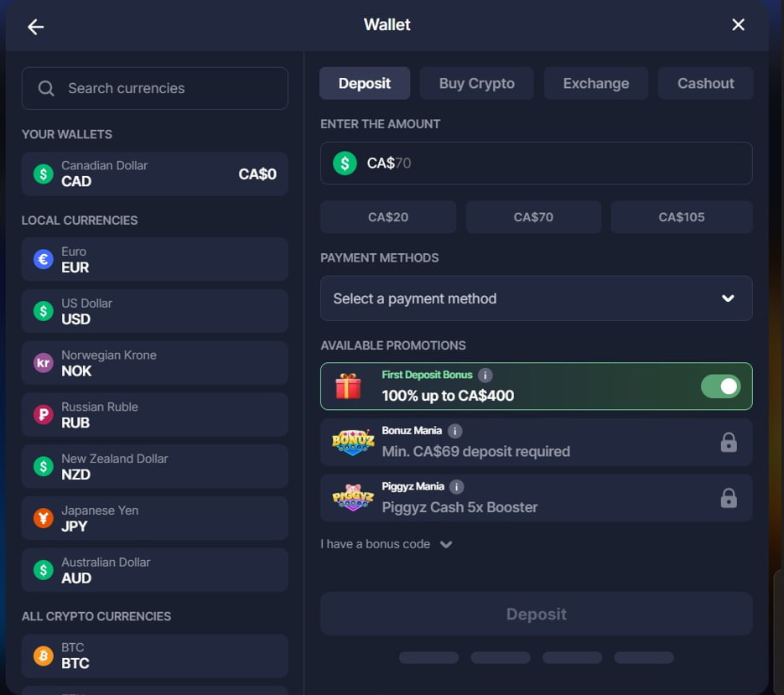Switch to the Buy Crypto tab
This screenshot has height=695, width=784.
point(476,83)
